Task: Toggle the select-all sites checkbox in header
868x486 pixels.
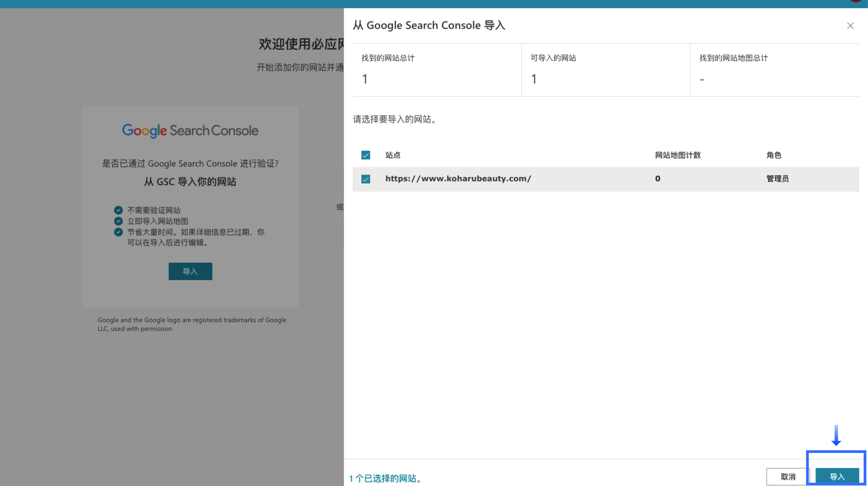Action: [x=365, y=155]
